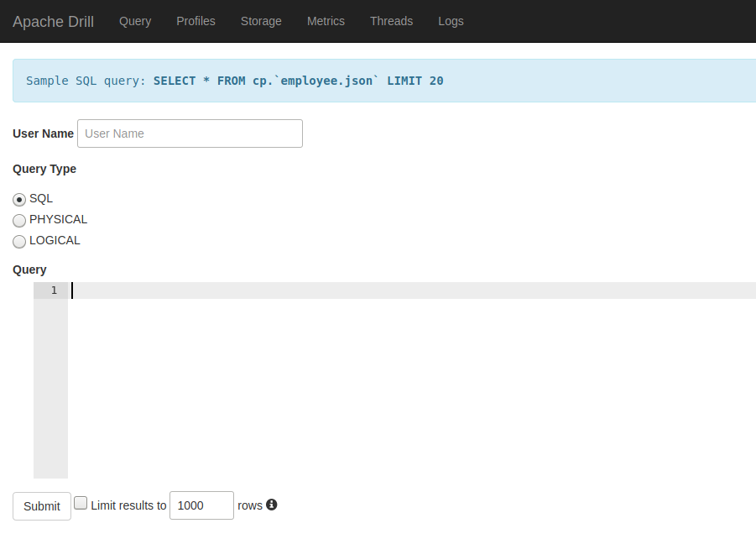View the Metrics page
The width and height of the screenshot is (756, 539).
pyautogui.click(x=326, y=21)
